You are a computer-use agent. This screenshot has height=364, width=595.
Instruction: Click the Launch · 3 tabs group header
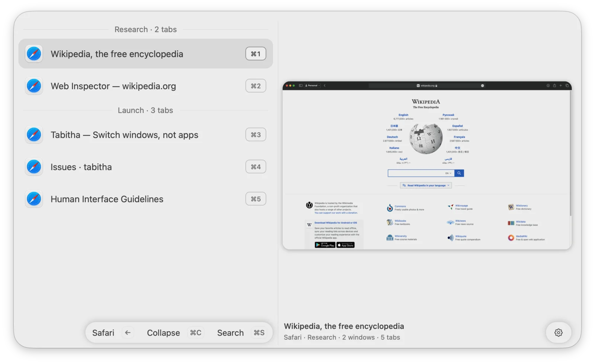[x=145, y=110]
